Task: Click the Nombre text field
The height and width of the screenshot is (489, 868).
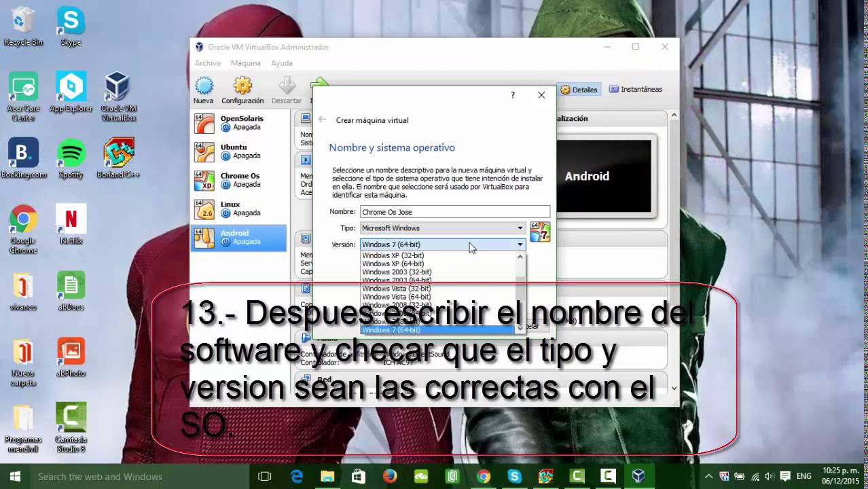Action: coord(455,212)
